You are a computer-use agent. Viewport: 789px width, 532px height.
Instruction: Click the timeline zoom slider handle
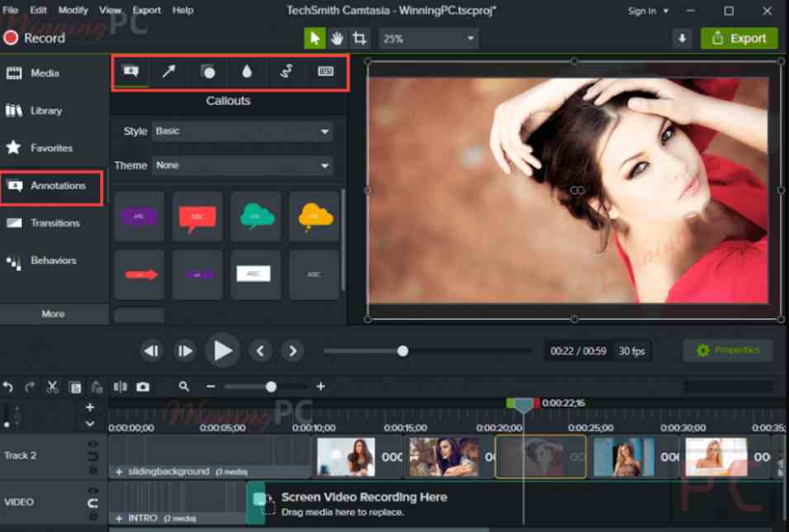tap(271, 387)
